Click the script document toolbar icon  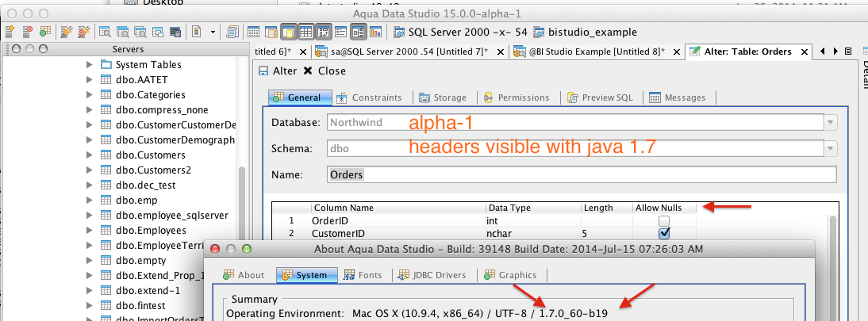[x=196, y=32]
